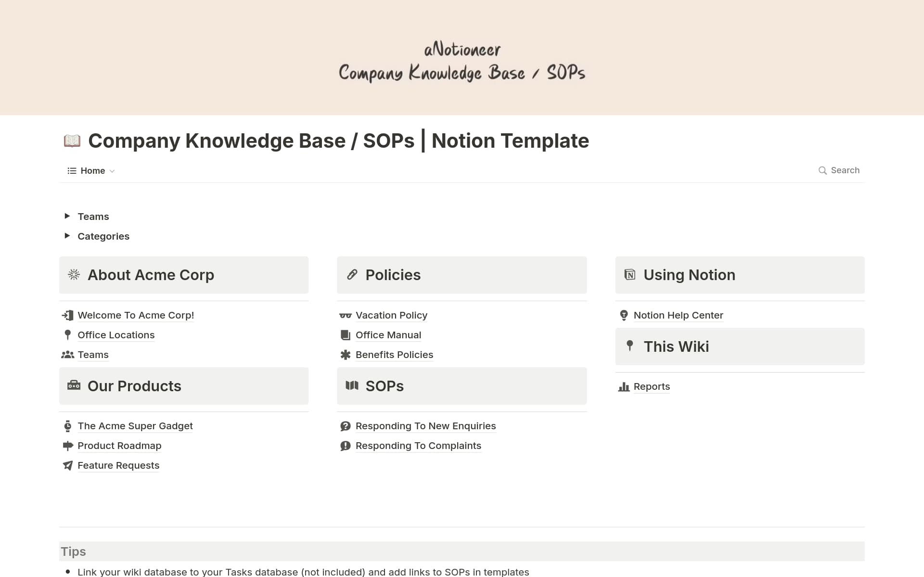924x577 pixels.
Task: Click the paper plane icon beside Feature Requests
Action: point(68,465)
